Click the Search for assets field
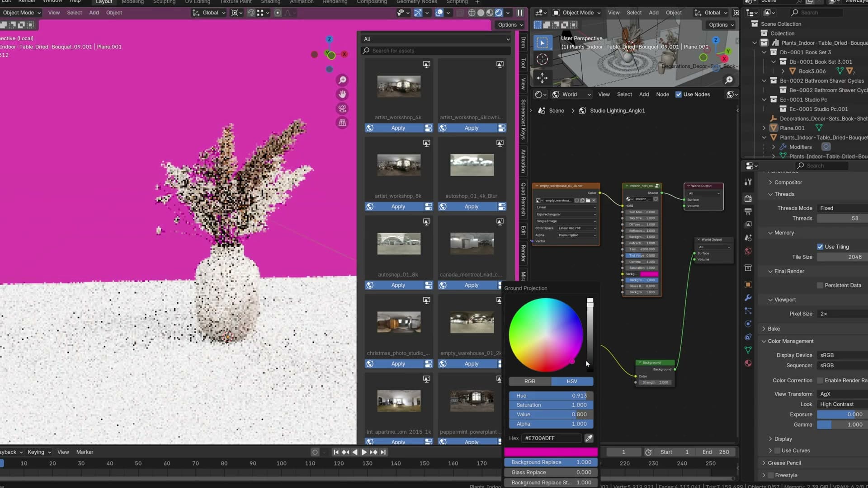868x488 pixels. pyautogui.click(x=436, y=51)
